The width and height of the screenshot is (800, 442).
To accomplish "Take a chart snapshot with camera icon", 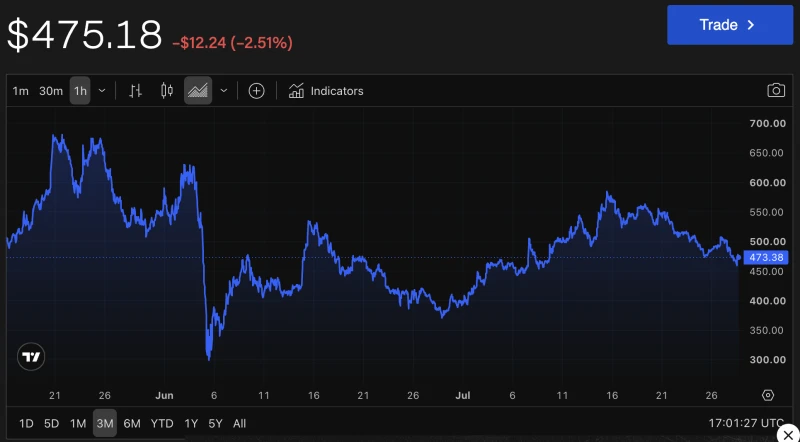I will [776, 90].
